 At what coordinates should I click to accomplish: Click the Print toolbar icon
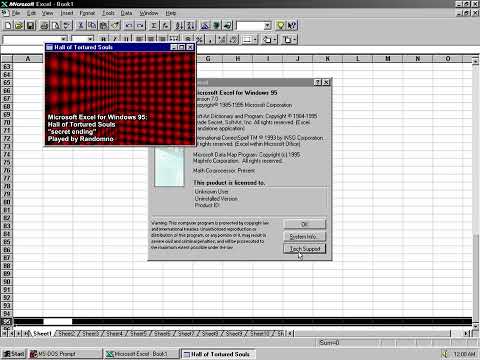click(44, 25)
